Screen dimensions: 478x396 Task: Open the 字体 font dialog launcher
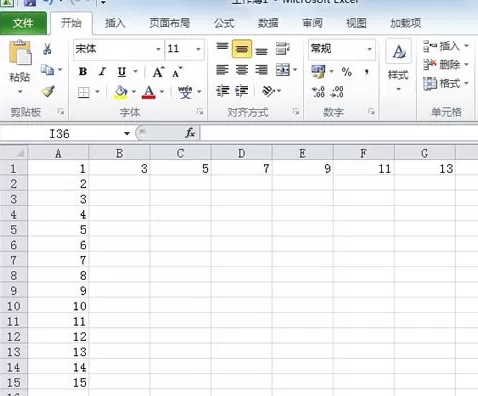200,112
